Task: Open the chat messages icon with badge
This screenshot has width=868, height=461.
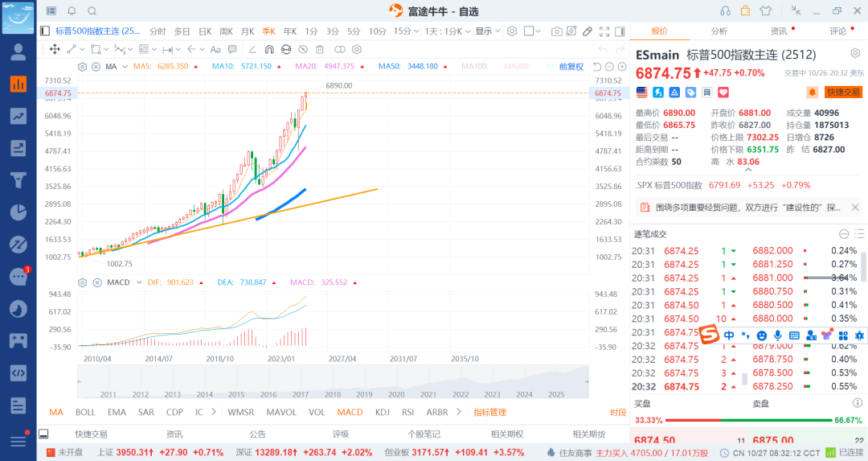Action: click(x=18, y=277)
